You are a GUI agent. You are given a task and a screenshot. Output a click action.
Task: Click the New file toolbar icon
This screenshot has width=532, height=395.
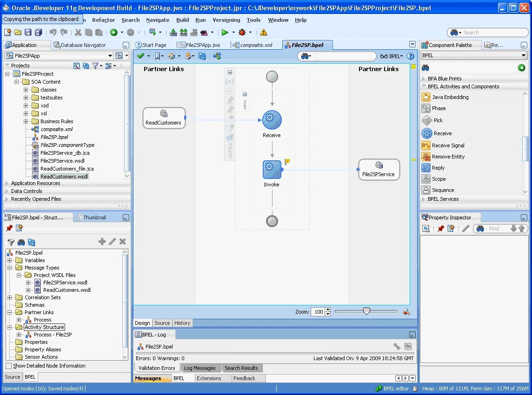click(x=7, y=32)
